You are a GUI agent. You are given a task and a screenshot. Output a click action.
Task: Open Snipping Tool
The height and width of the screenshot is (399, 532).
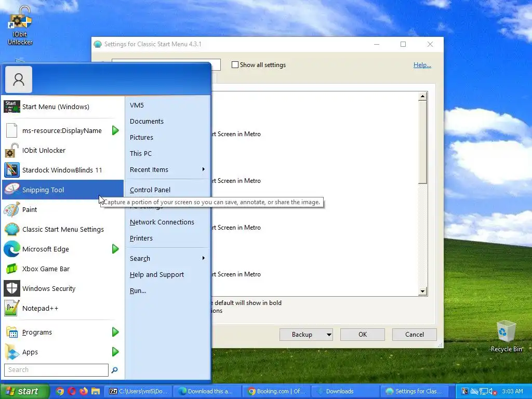pyautogui.click(x=62, y=190)
